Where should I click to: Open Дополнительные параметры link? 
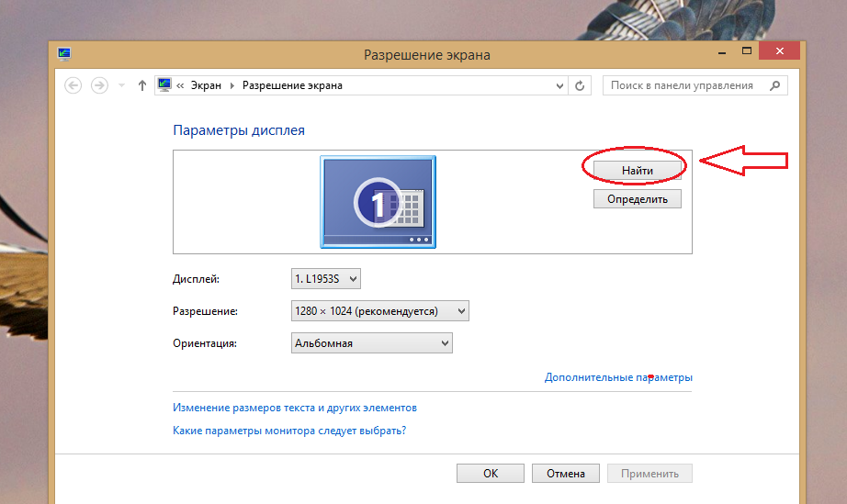pos(617,377)
